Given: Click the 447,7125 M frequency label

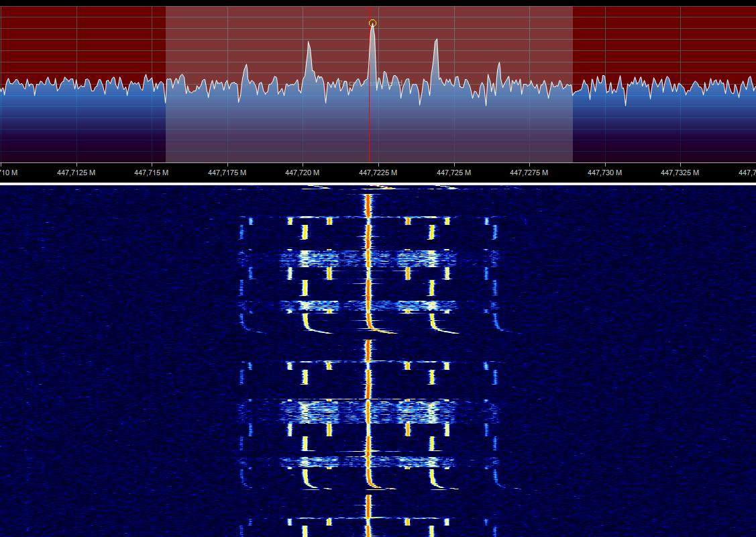Looking at the screenshot, I should (x=76, y=173).
